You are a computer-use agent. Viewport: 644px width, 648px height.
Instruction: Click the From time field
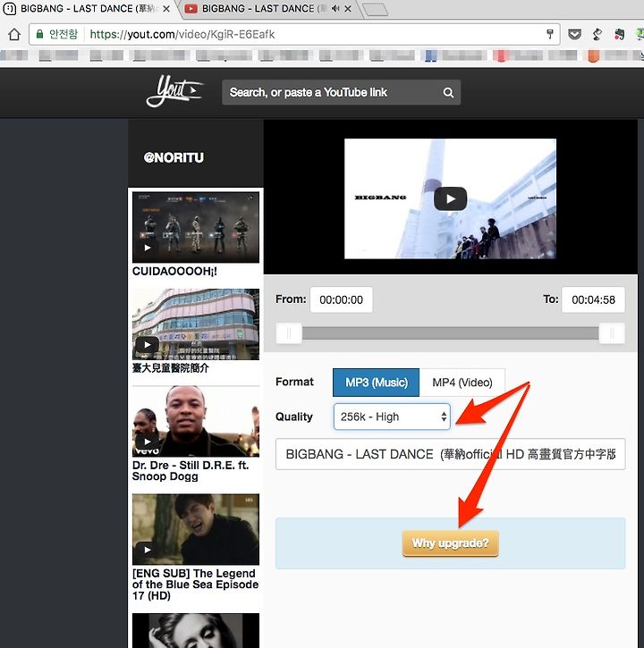point(342,299)
